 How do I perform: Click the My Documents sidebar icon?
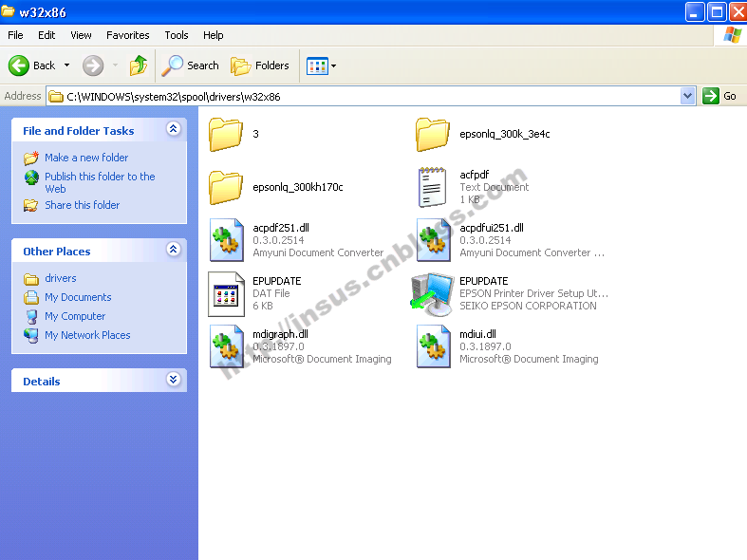[31, 298]
